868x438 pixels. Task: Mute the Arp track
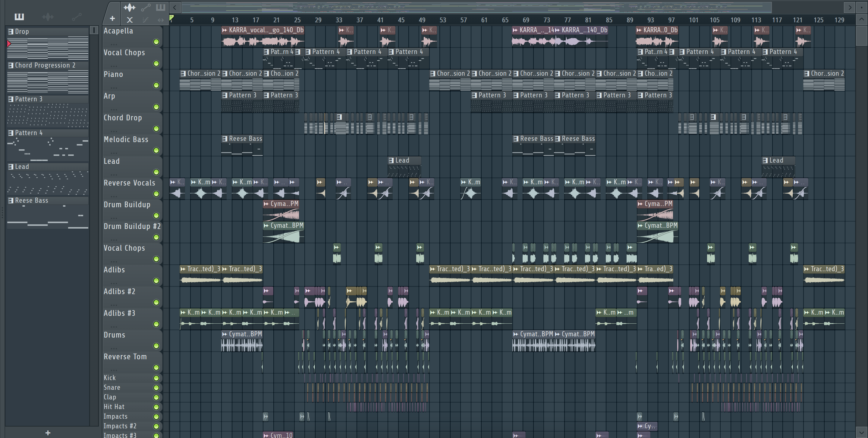click(x=156, y=107)
